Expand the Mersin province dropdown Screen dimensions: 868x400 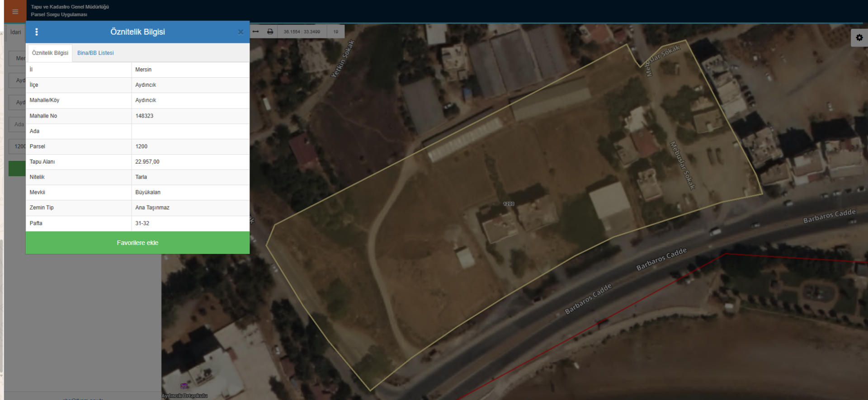pos(17,58)
